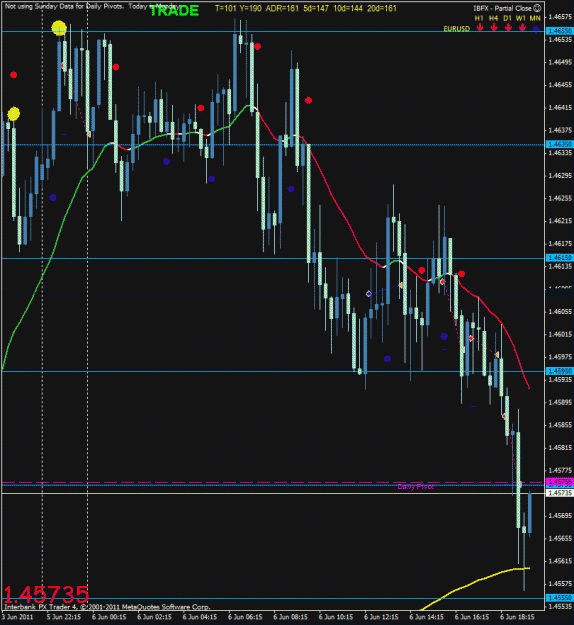
Task: Click the blue 1.46350 price tag
Action: 560,144
